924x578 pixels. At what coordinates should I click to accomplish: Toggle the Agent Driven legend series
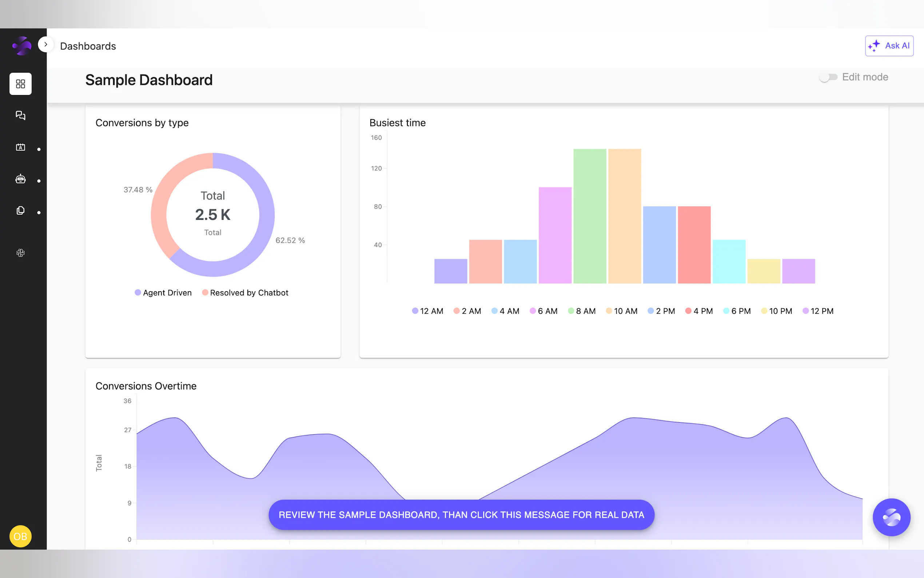tap(163, 293)
